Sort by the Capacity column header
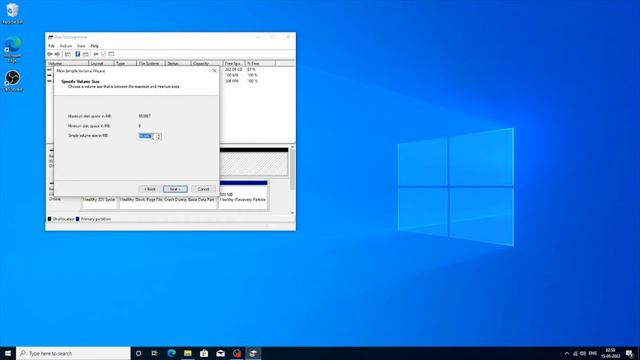The width and height of the screenshot is (640, 360). coord(207,63)
